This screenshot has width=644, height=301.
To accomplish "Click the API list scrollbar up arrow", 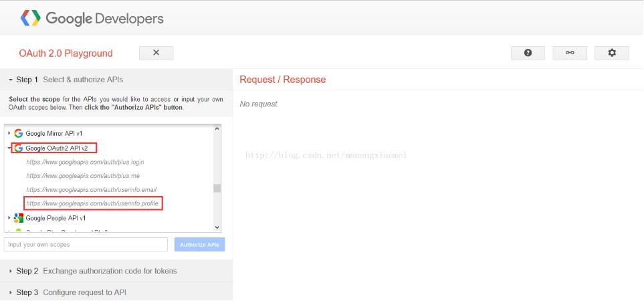I will click(x=217, y=128).
